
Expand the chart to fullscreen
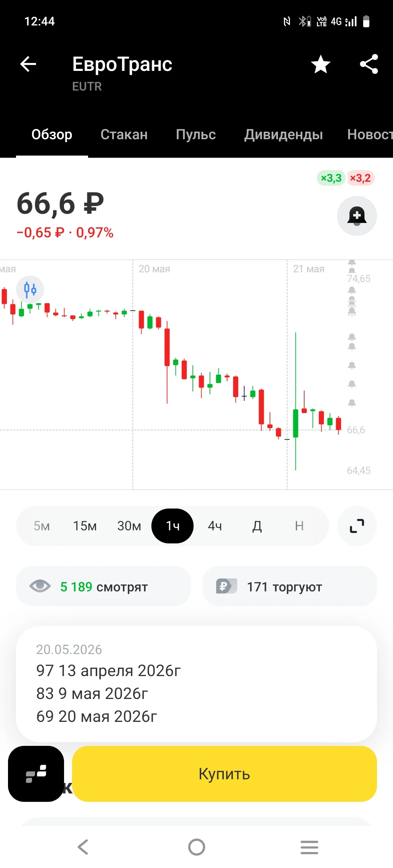coord(357,526)
